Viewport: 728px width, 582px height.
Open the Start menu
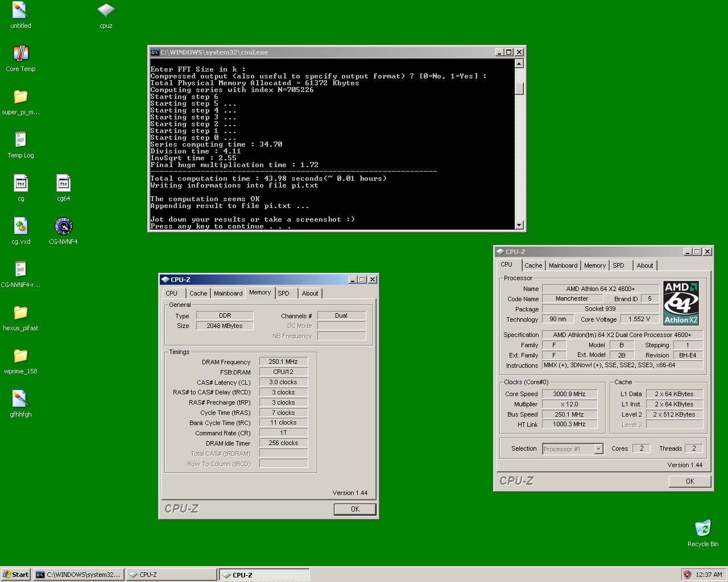(15, 575)
